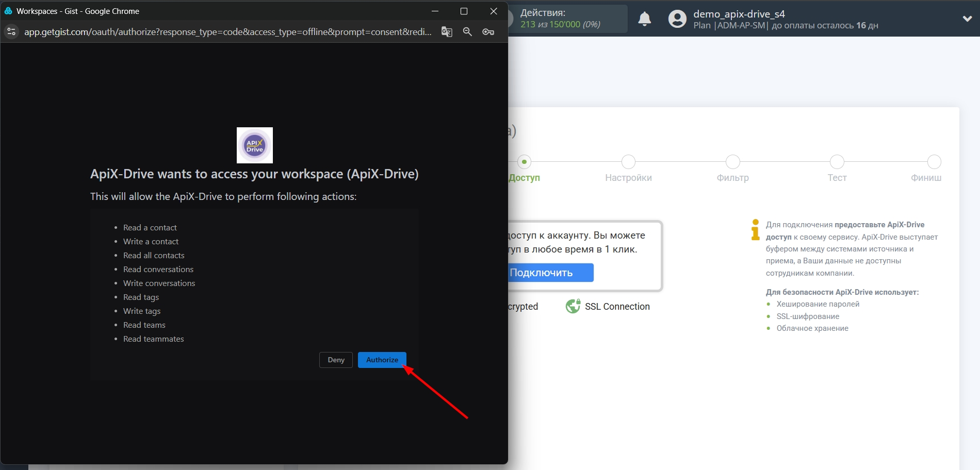The width and height of the screenshot is (980, 470).
Task: Click the OAuth URL address field
Action: pos(227,32)
